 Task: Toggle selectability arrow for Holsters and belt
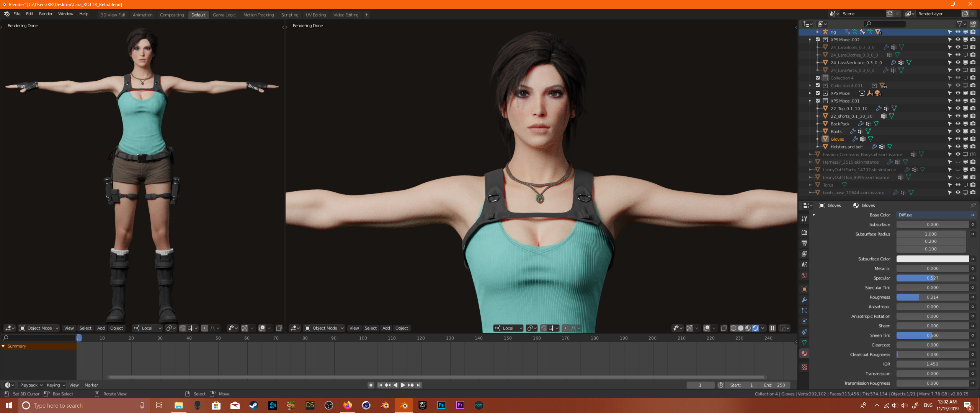(x=950, y=147)
